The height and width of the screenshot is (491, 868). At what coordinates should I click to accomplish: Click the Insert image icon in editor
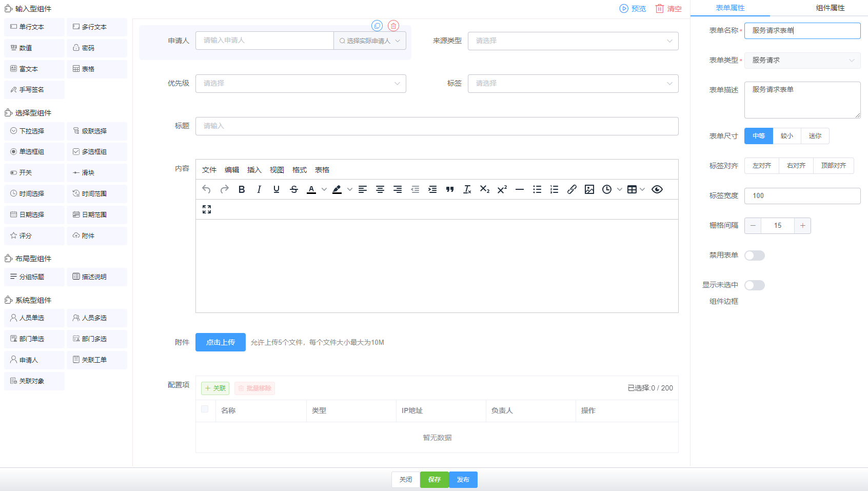[x=589, y=189]
